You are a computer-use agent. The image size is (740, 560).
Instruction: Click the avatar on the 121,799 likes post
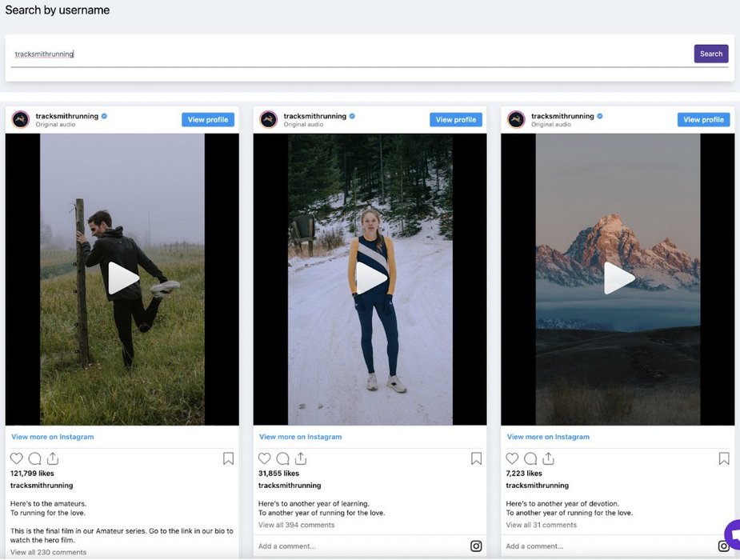20,119
